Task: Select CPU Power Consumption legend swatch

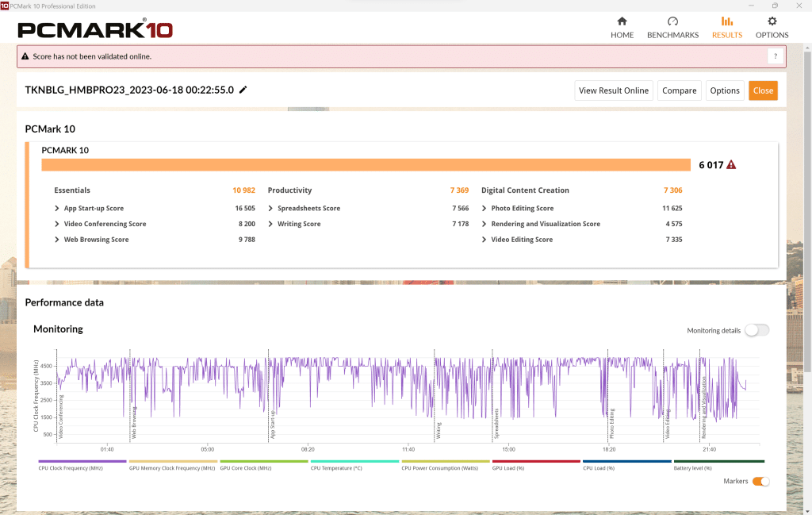Action: [446, 461]
